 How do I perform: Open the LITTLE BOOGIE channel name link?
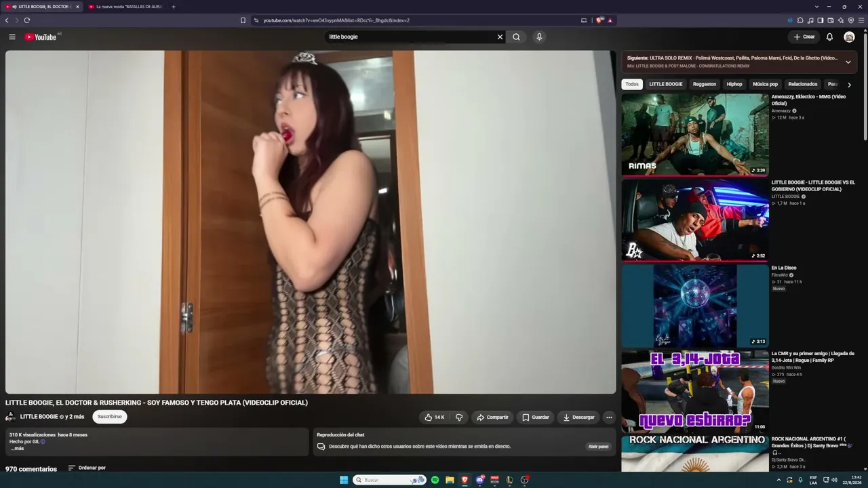pos(39,417)
